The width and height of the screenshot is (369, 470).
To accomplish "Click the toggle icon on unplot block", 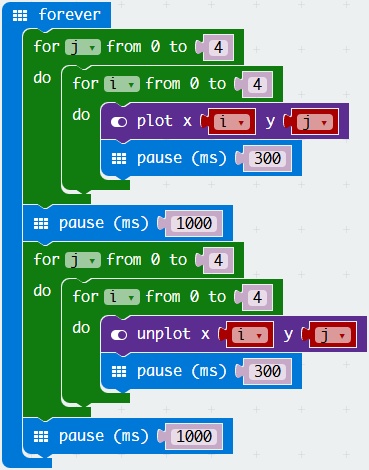I will (119, 335).
